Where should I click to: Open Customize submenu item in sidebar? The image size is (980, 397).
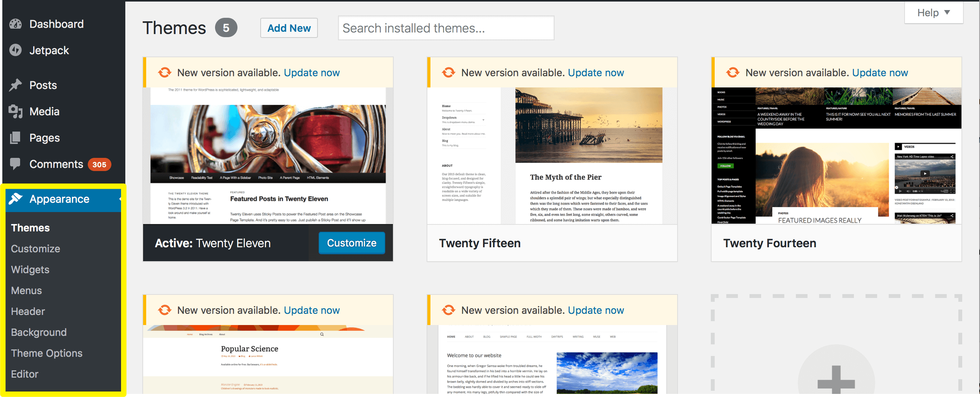tap(36, 249)
